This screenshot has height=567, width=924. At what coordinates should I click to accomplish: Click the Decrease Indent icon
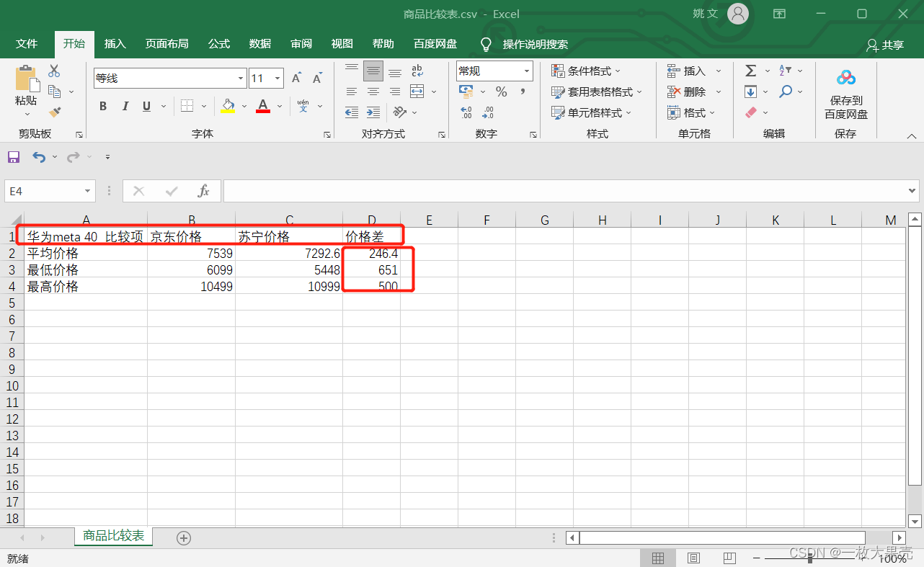coord(352,112)
